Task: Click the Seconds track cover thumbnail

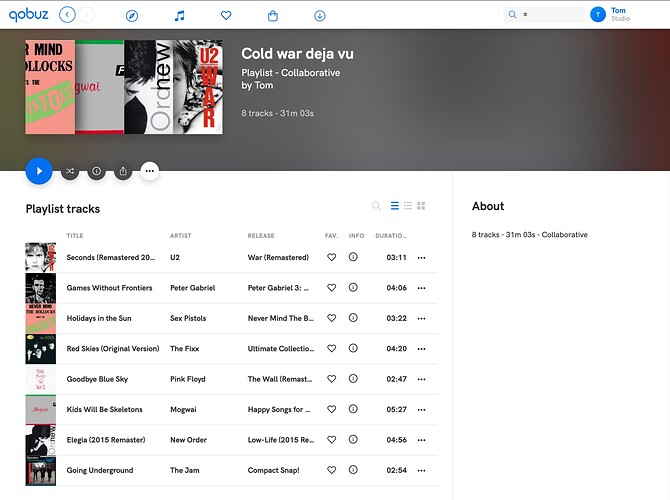Action: 41,257
